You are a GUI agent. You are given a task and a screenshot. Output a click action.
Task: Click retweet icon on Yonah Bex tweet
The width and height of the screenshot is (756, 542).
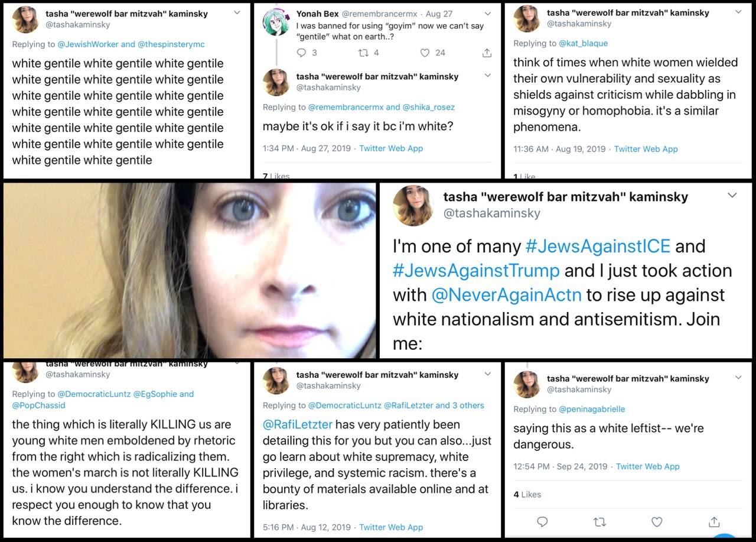(x=364, y=53)
